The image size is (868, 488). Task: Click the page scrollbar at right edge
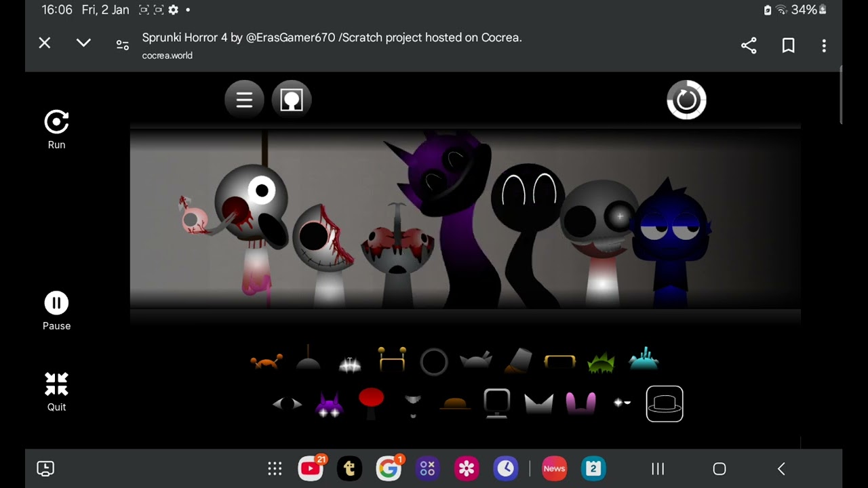click(x=841, y=95)
